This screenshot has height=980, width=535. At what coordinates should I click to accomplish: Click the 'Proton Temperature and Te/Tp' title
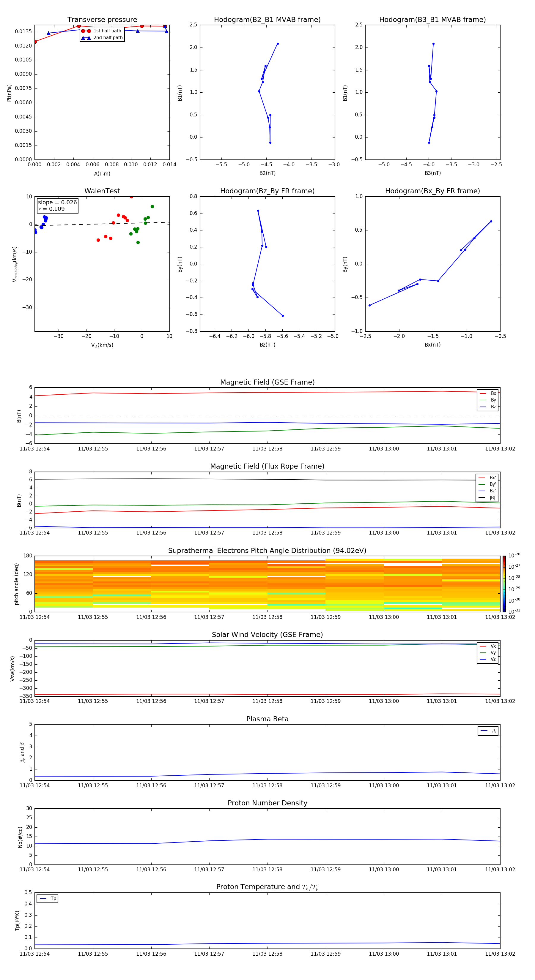(267, 887)
